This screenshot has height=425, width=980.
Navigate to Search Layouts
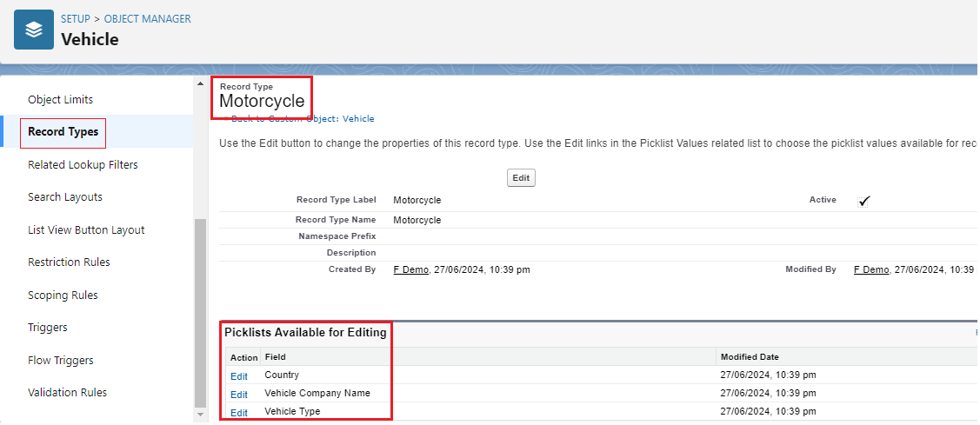[x=65, y=197]
